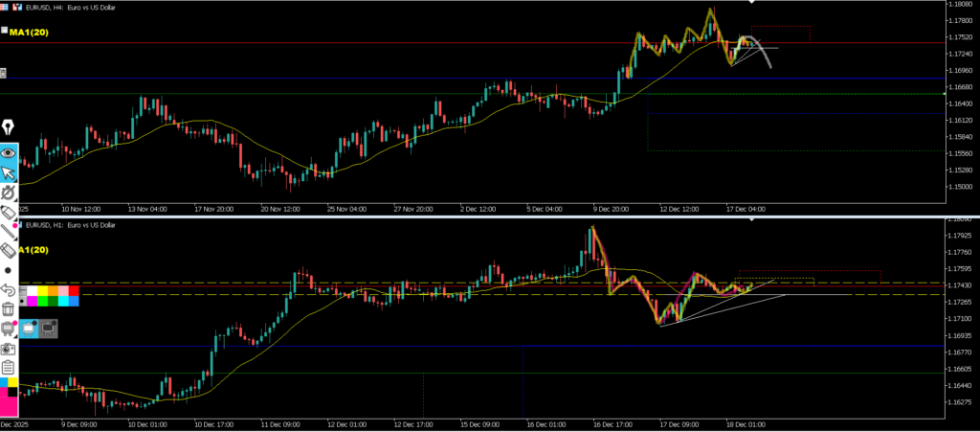Click the gray lines icon left of the white swatch
980x432 pixels.
click(x=23, y=291)
